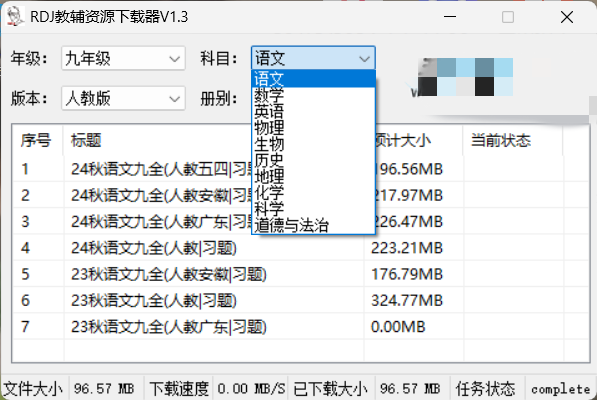Image resolution: width=597 pixels, height=400 pixels.
Task: Choose 道德与法治 from the subject list
Action: coord(313,225)
